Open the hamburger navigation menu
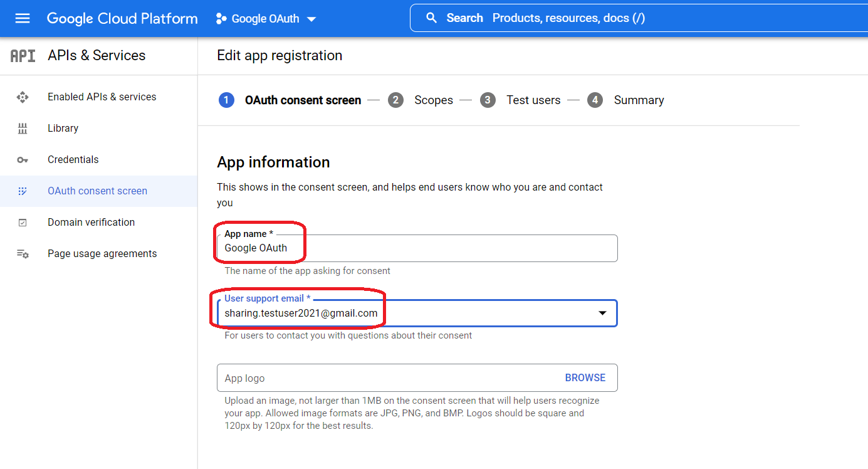 coord(23,18)
